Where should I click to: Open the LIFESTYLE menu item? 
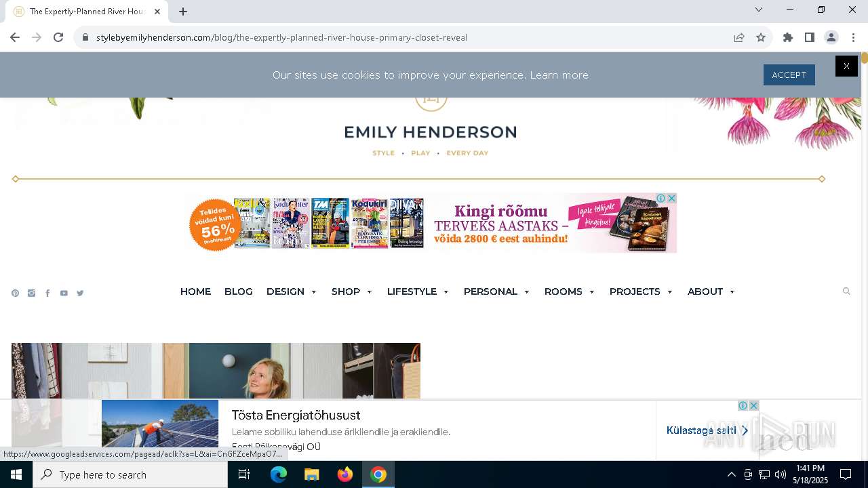(412, 291)
